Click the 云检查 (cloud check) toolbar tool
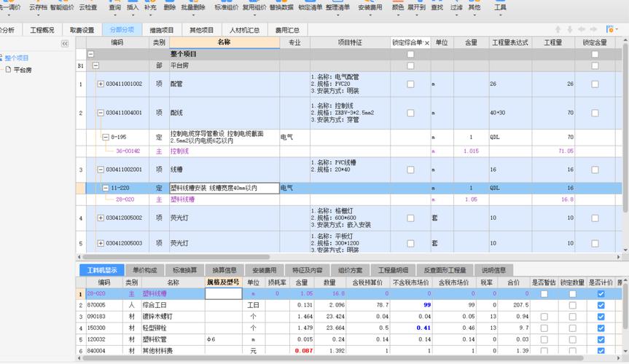Screen dimensions: 629x364 (87, 7)
